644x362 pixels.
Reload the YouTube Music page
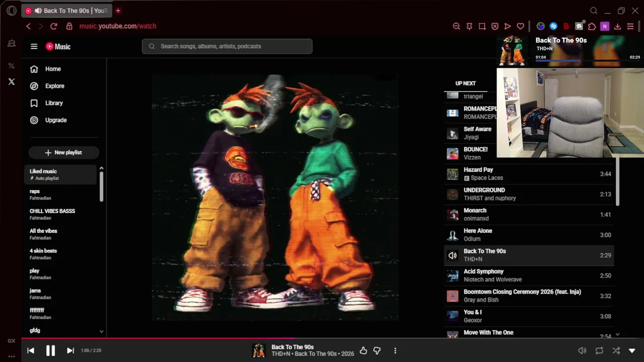click(54, 26)
